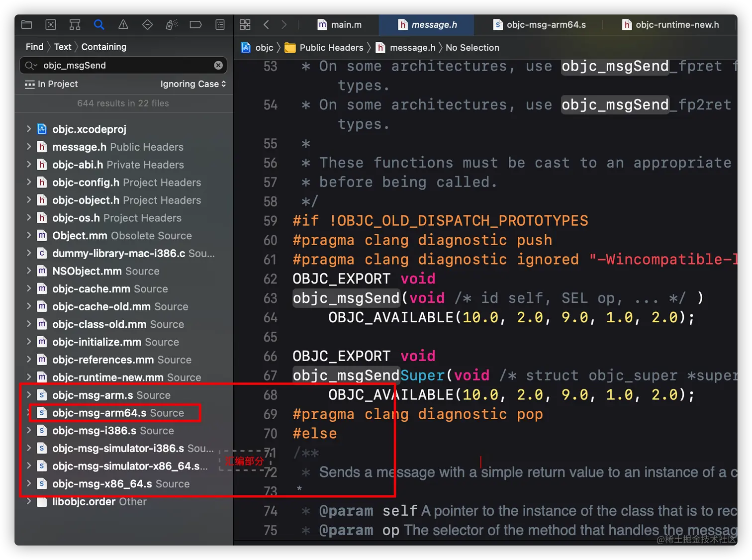
Task: Click OBJC_OLD_DISPATCH_PROTOTYPES on line 59
Action: (x=463, y=221)
